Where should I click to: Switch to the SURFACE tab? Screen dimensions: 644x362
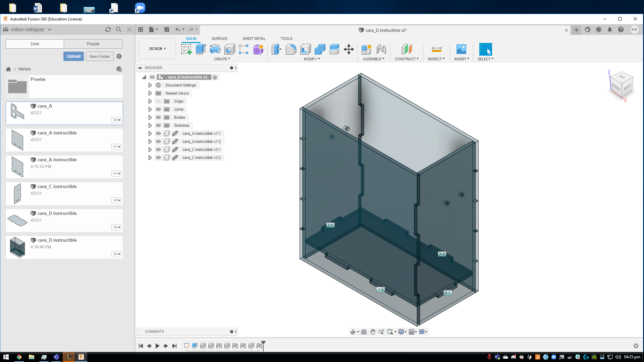[x=219, y=39]
